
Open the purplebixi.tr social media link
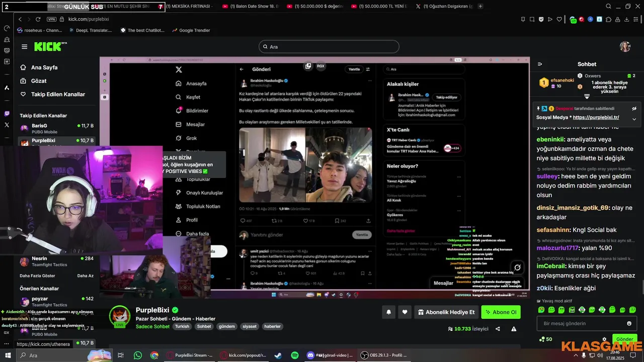tap(596, 117)
